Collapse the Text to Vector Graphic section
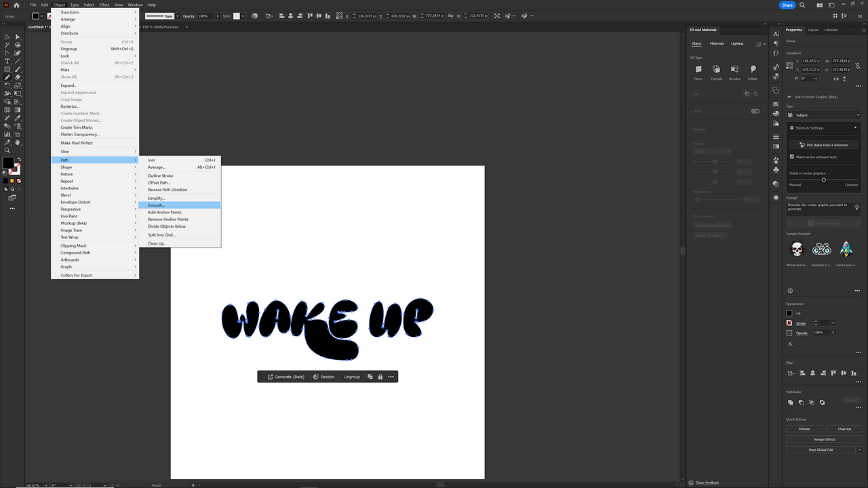Viewport: 868px width, 488px height. (x=789, y=97)
